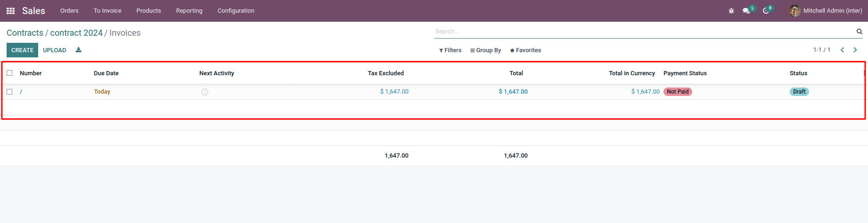Expand the Filters dropdown
The width and height of the screenshot is (868, 223).
tap(450, 50)
